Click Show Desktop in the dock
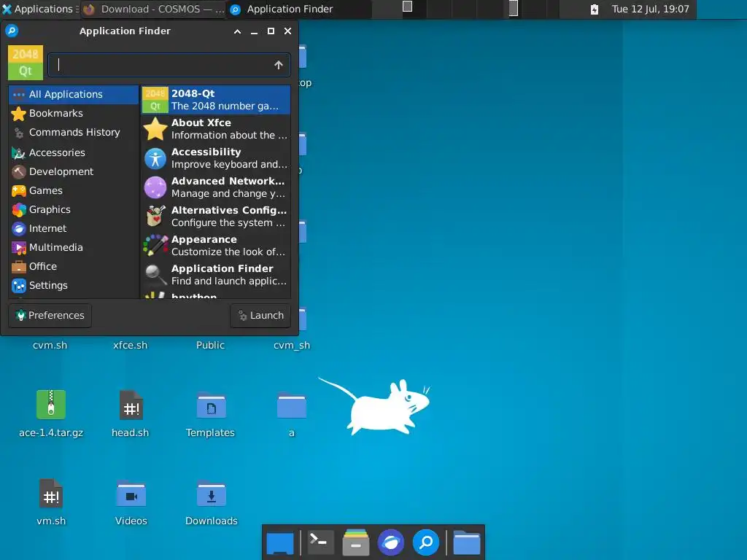747x560 pixels. point(279,542)
